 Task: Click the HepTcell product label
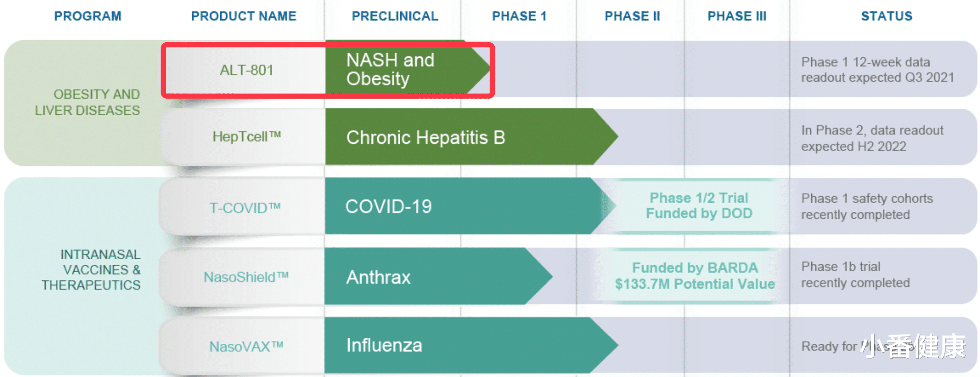tap(247, 137)
